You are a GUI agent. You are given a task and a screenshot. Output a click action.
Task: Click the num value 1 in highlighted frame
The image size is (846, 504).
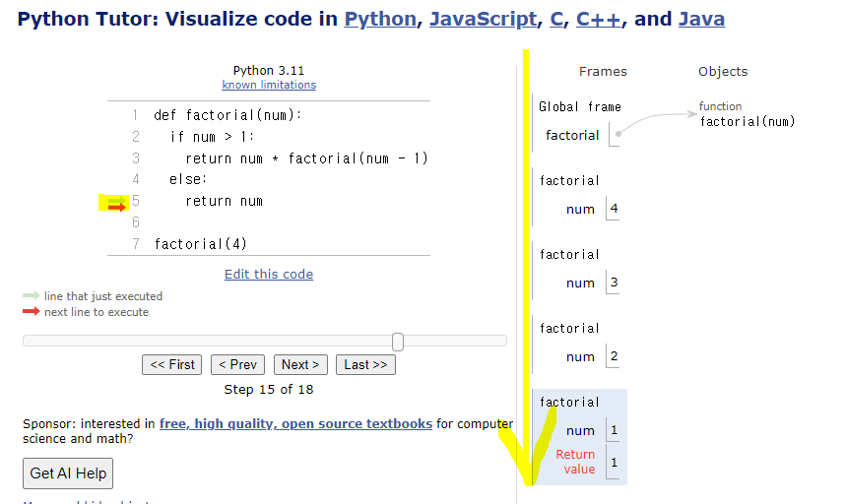pyautogui.click(x=614, y=430)
